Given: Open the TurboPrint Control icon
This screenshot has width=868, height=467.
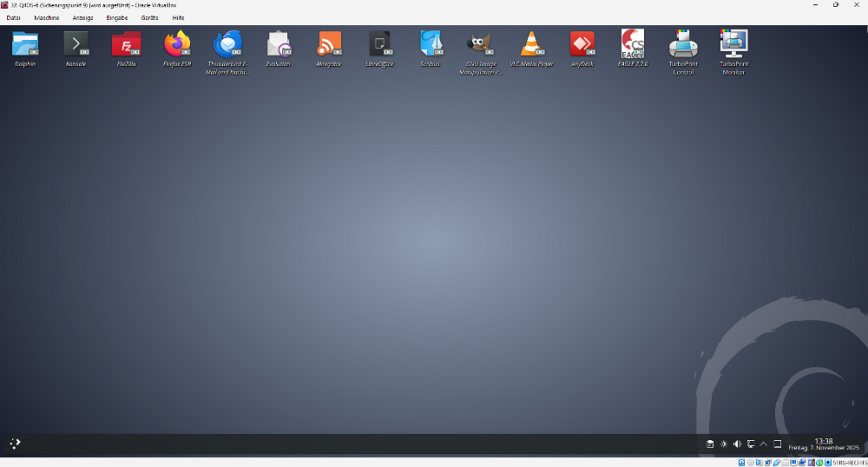Looking at the screenshot, I should 683,43.
